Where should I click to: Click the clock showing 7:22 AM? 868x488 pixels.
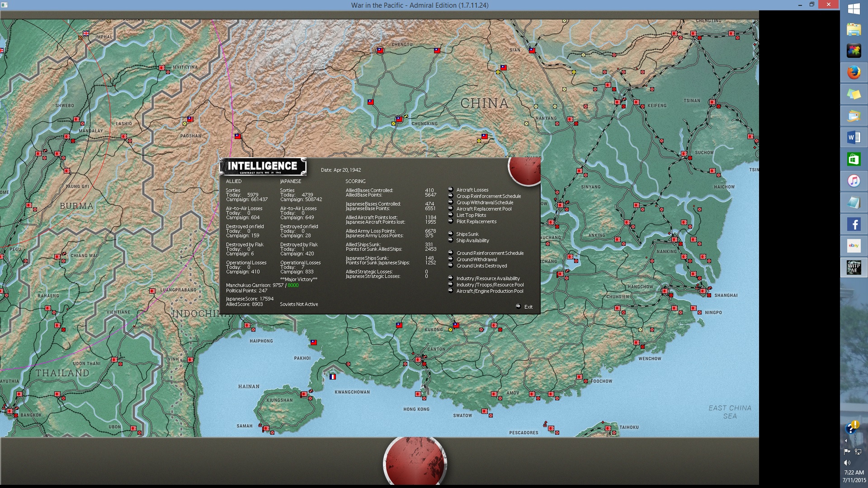click(854, 472)
